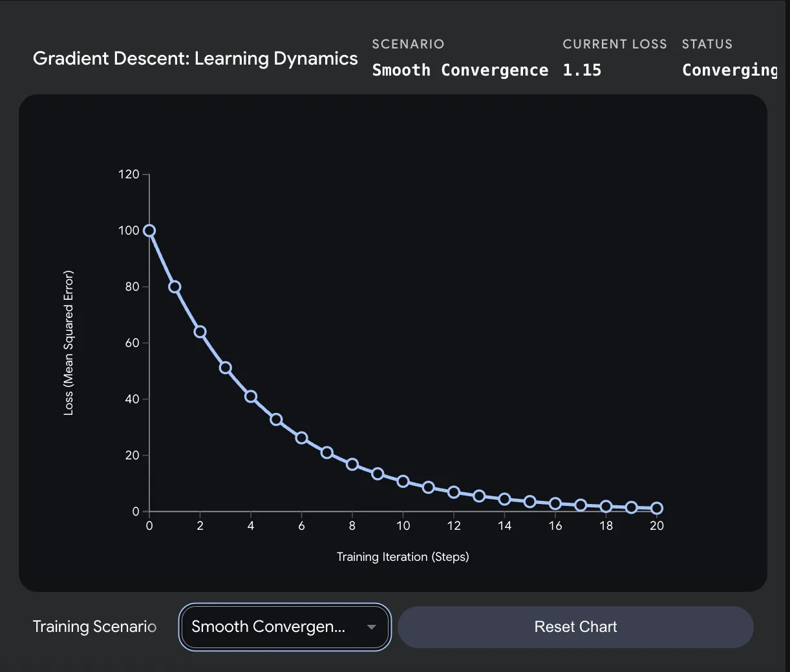790x672 pixels.
Task: Click the Reset Chart button
Action: tap(575, 627)
